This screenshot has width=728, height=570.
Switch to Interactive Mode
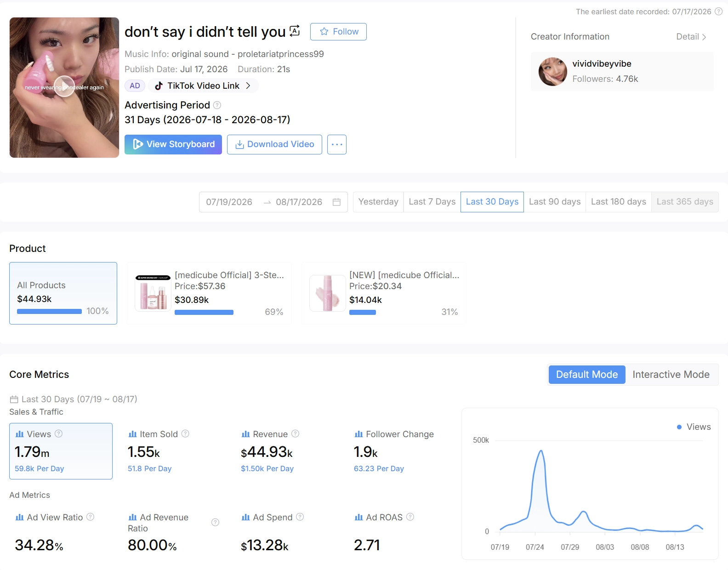point(671,375)
